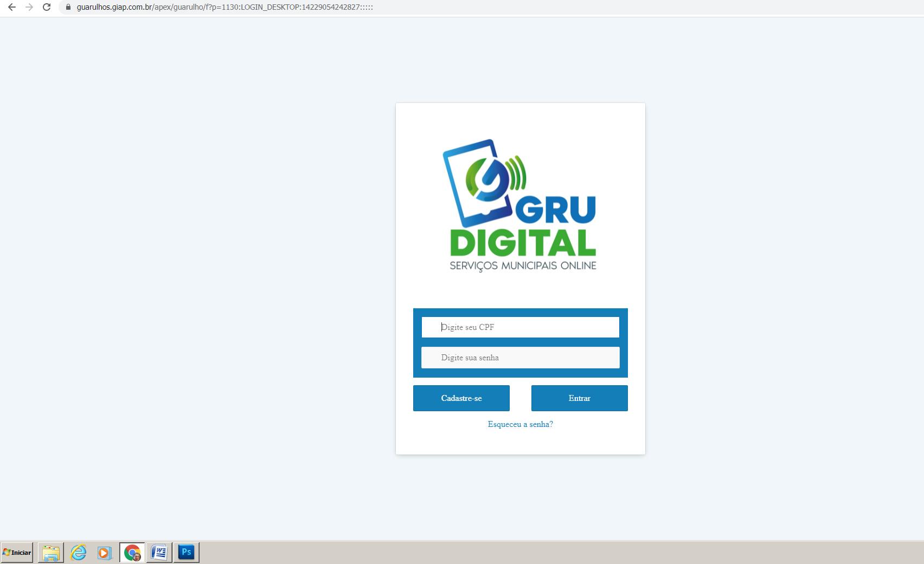
Task: Switch to Photoshop in the taskbar
Action: click(186, 552)
